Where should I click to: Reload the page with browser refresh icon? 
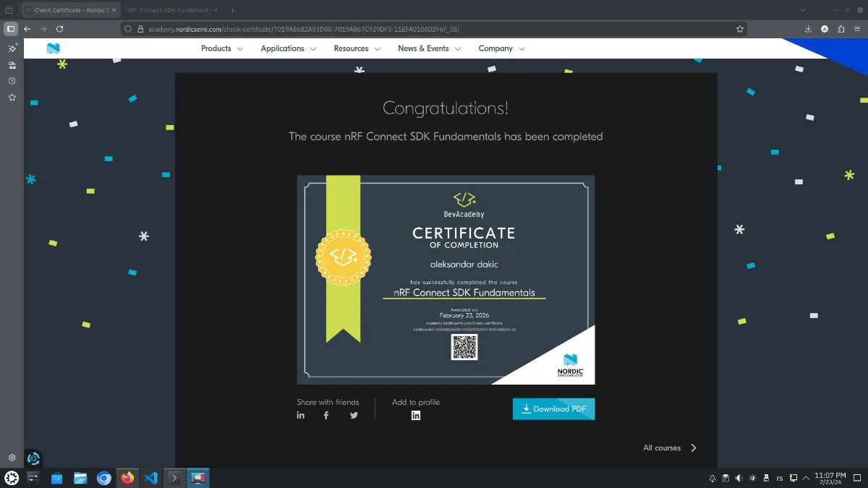(x=59, y=29)
